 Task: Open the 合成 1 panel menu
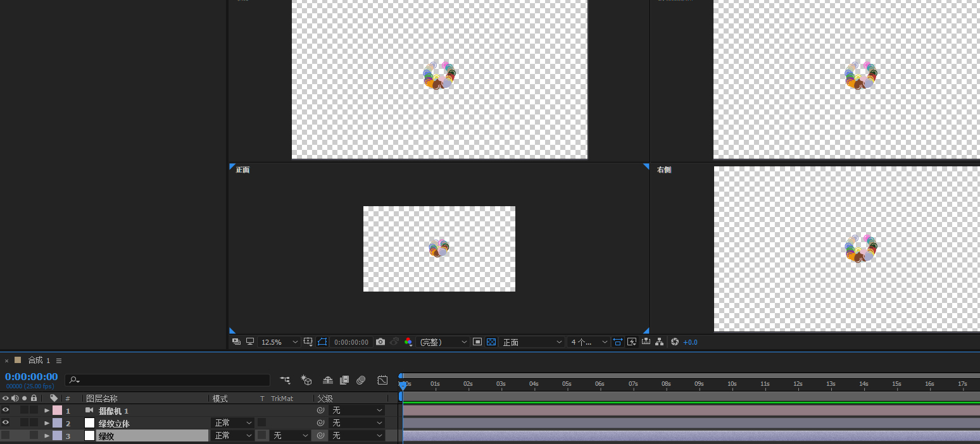(59, 361)
